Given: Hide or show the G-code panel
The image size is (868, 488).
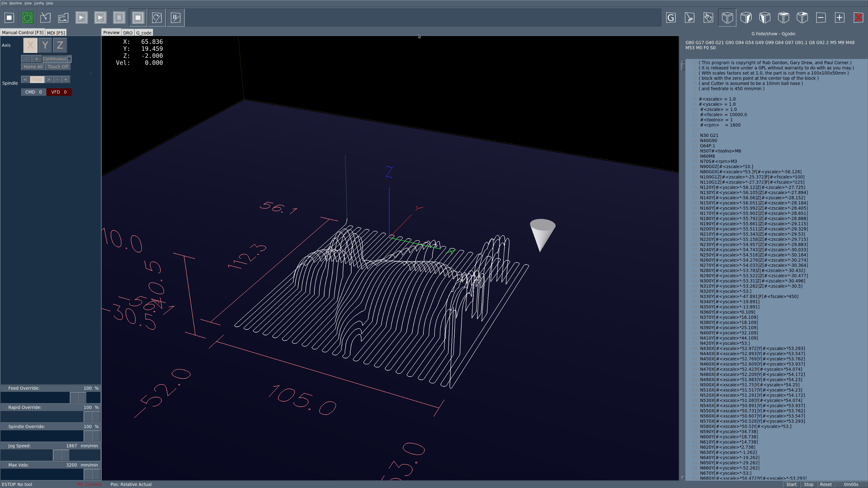Looking at the screenshot, I should pos(671,18).
